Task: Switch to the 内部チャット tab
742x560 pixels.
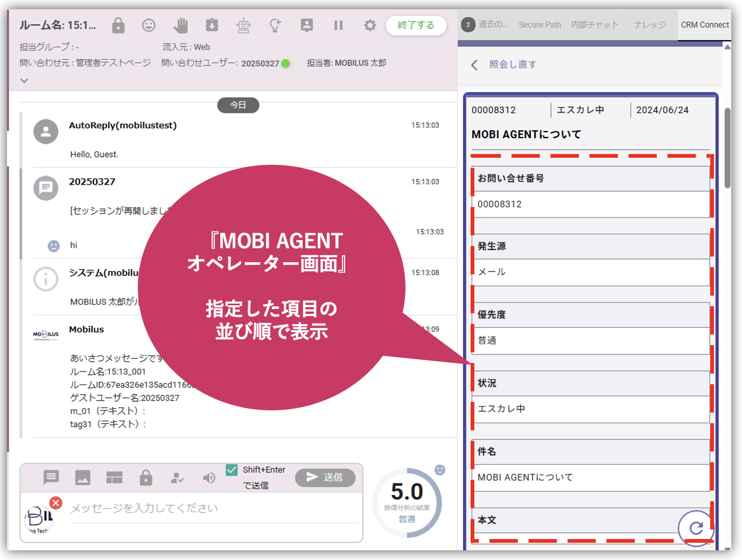Action: coord(595,25)
